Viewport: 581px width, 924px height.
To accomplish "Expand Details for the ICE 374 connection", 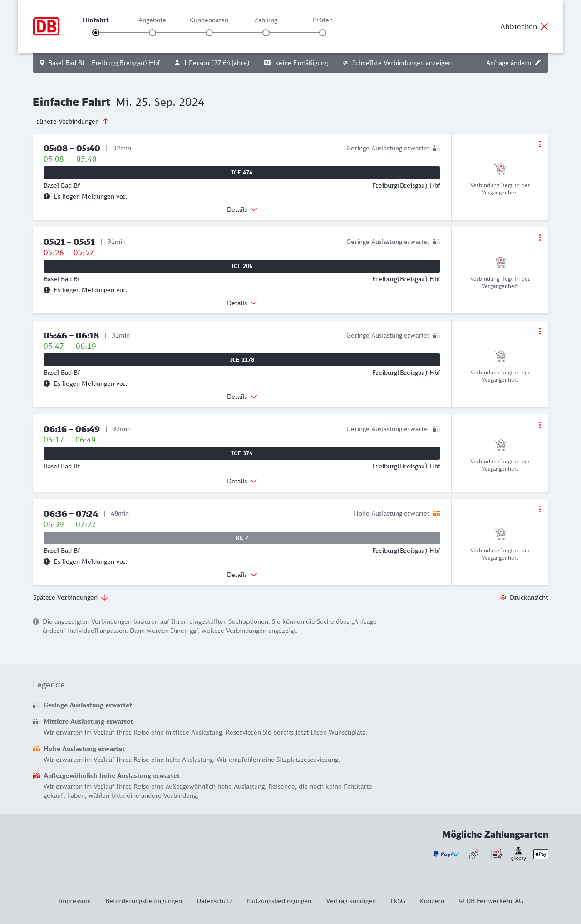I will (242, 481).
